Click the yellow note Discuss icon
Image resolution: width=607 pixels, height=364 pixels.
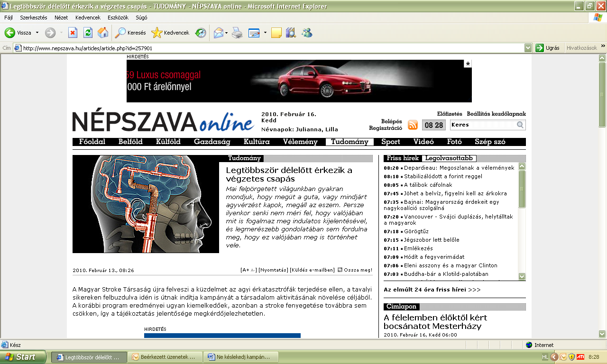pos(276,33)
